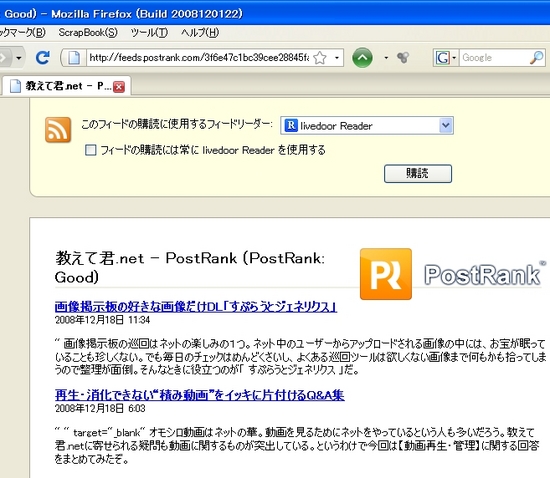Viewport: 550px width, 478px height.
Task: Select the 教えて君.net tab
Action: [66, 86]
